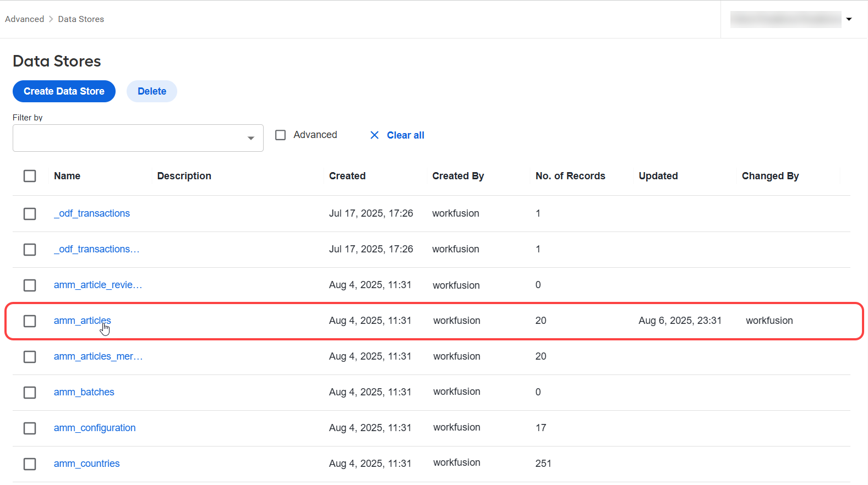Open the amm_configuration data store
This screenshot has width=868, height=485.
(95, 428)
